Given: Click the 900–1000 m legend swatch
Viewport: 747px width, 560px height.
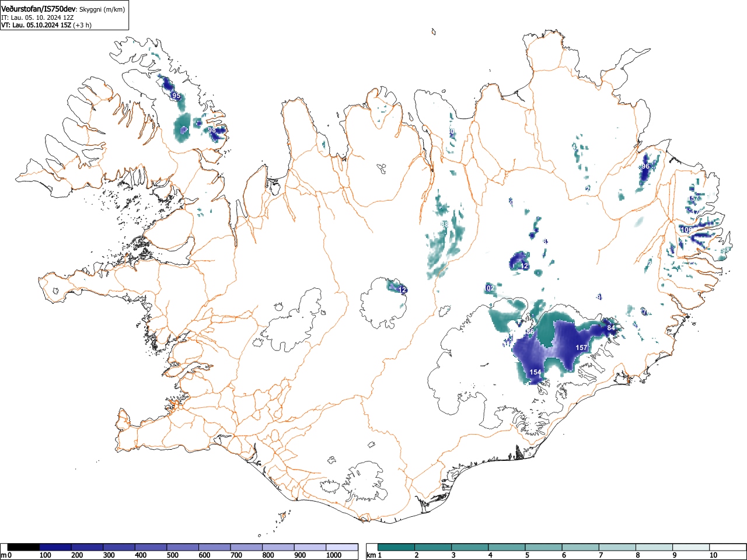Looking at the screenshot, I should point(310,547).
